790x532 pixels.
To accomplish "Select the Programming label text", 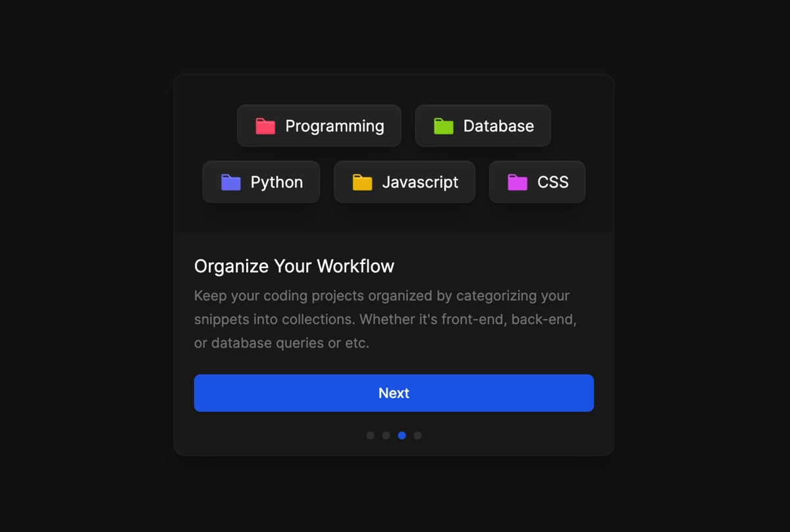I will [334, 126].
